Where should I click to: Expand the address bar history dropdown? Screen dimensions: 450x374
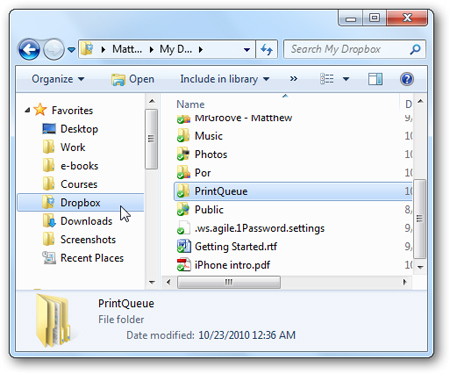click(x=247, y=50)
